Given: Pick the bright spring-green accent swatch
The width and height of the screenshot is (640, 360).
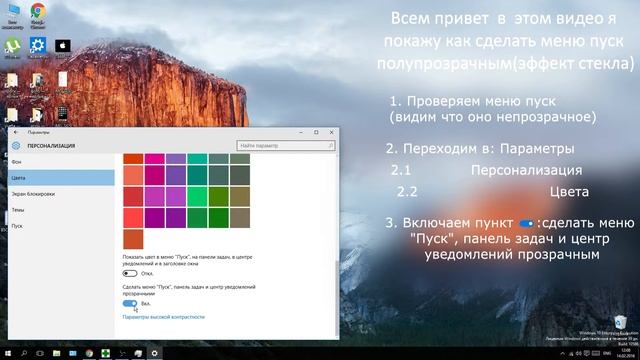Looking at the screenshot, I should click(x=197, y=196).
